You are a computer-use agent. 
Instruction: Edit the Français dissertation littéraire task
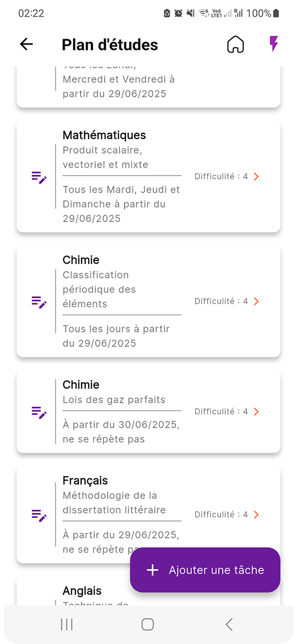[39, 515]
